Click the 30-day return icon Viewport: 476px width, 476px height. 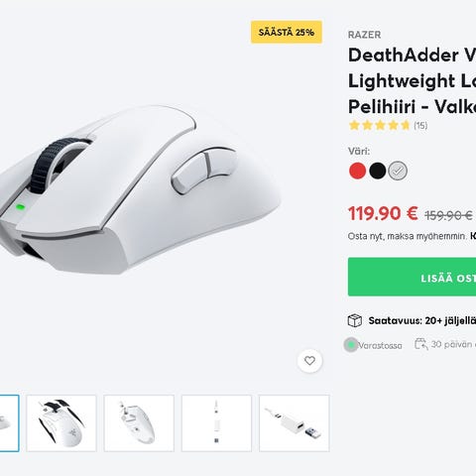[421, 344]
